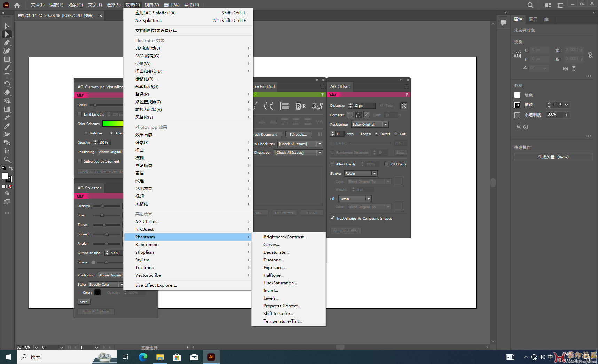The width and height of the screenshot is (598, 364).
Task: Open the arrange documents icon
Action: 549,5
